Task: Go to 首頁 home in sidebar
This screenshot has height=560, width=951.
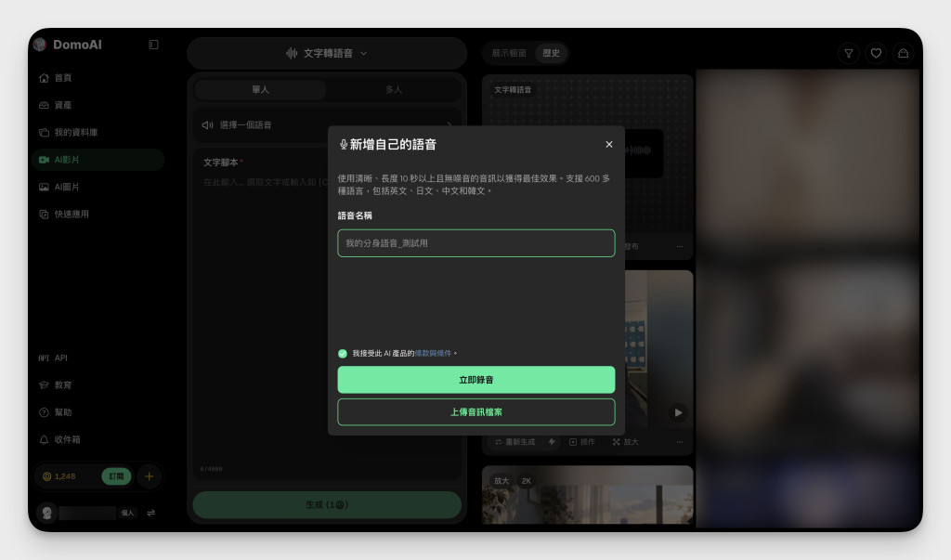Action: click(97, 78)
